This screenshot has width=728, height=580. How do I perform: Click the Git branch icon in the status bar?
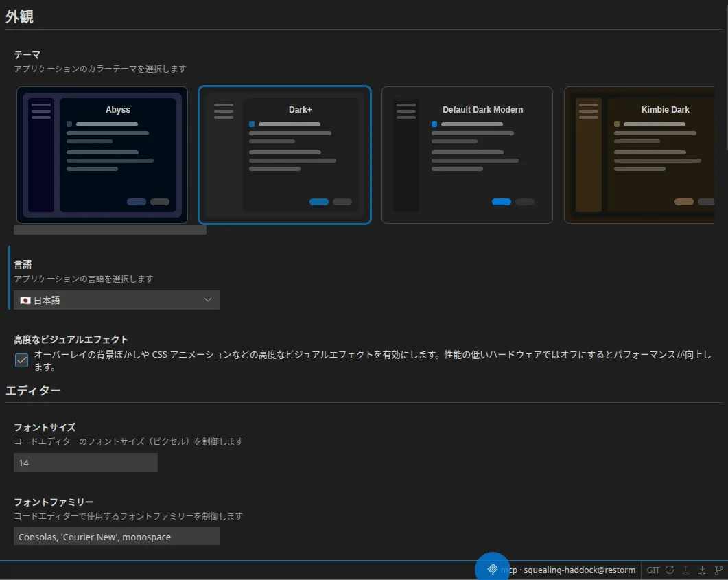click(x=718, y=570)
